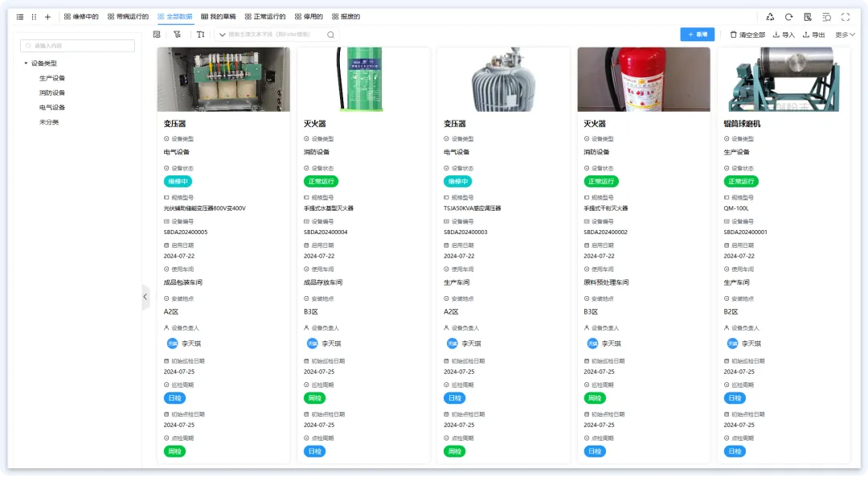Click the text size (TI) display icon
868x477 pixels.
[x=200, y=35]
